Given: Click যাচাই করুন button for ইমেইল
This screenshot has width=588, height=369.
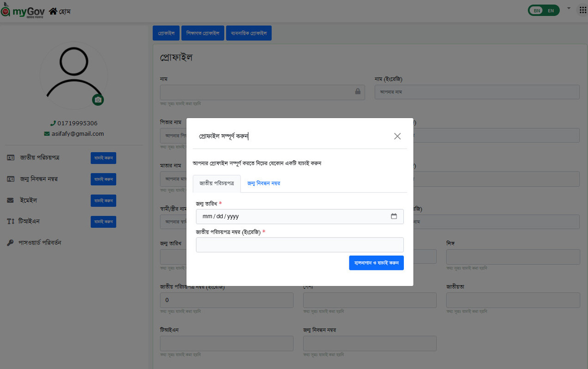Looking at the screenshot, I should [x=103, y=201].
